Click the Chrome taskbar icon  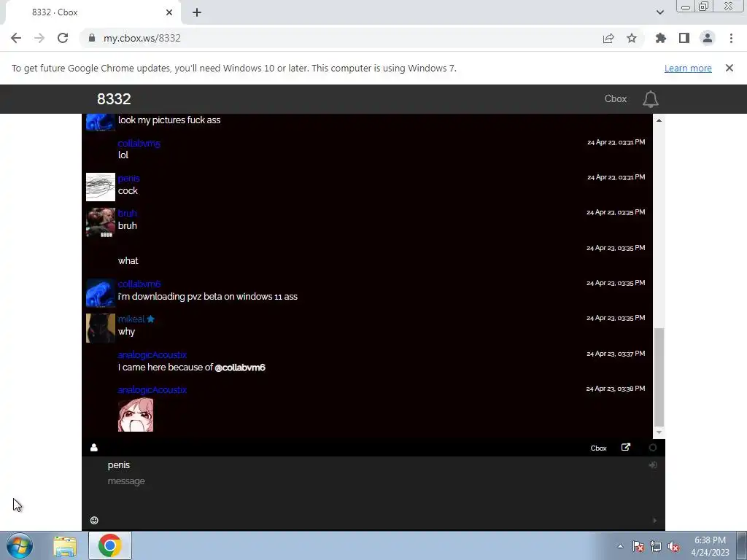pos(109,545)
